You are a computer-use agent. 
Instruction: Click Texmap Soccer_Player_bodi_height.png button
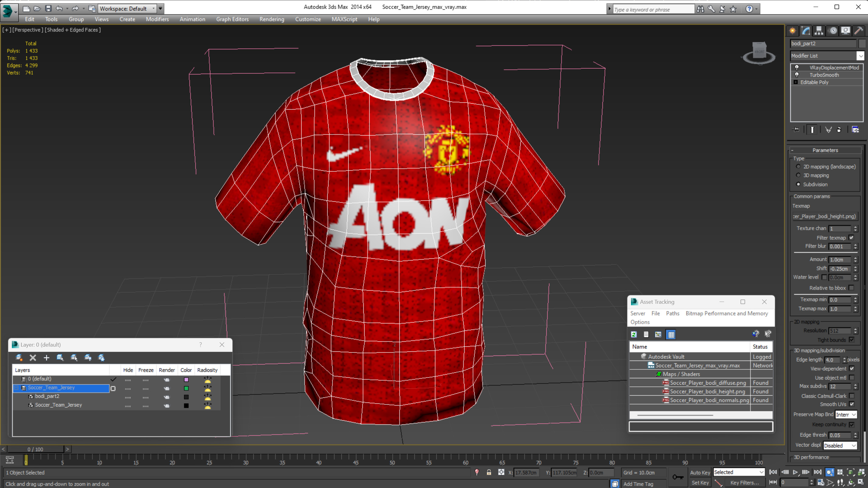824,216
